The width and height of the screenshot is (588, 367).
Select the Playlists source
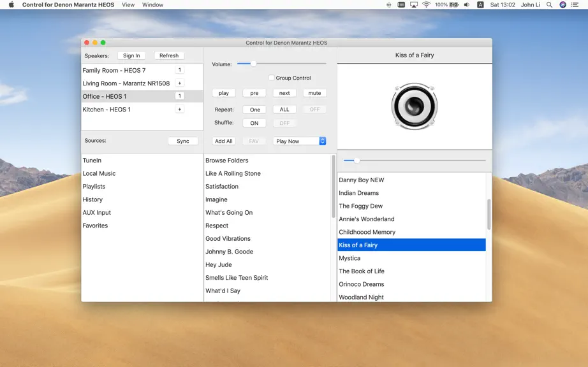(142, 187)
